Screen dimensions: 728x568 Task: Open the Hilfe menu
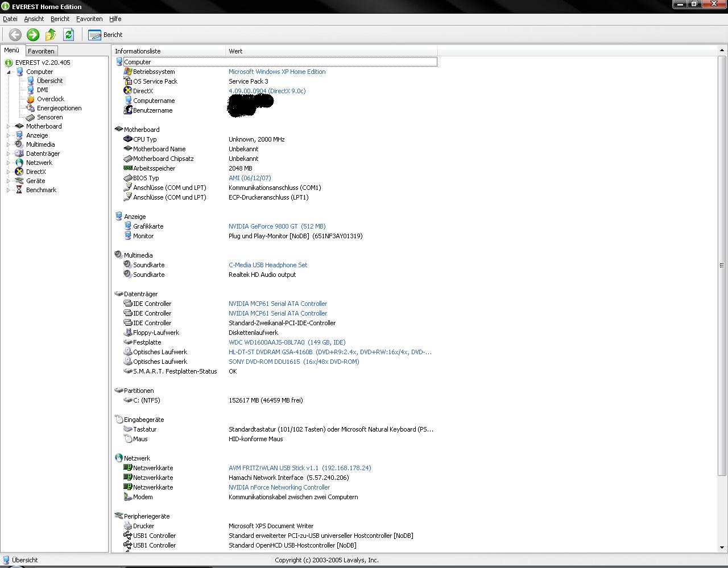tap(115, 19)
